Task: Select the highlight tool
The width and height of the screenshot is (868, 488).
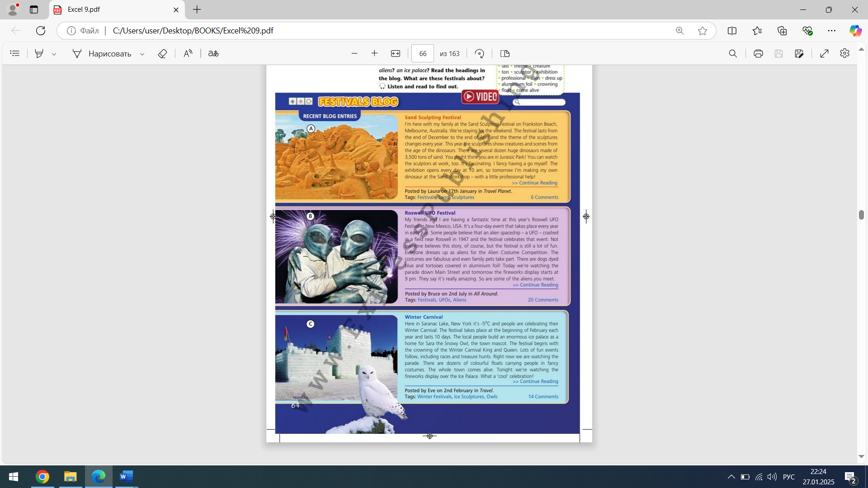Action: tap(39, 53)
